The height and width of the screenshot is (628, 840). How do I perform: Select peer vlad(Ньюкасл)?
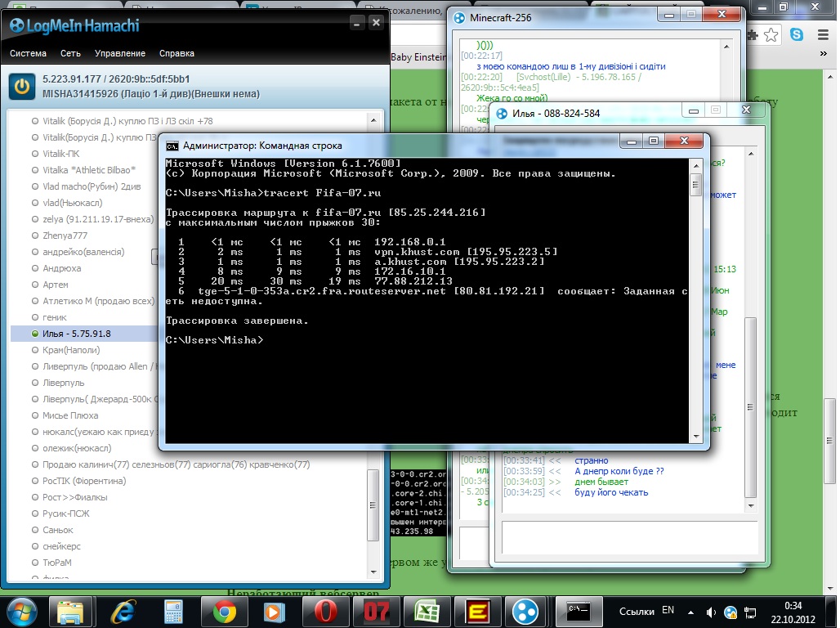73,203
